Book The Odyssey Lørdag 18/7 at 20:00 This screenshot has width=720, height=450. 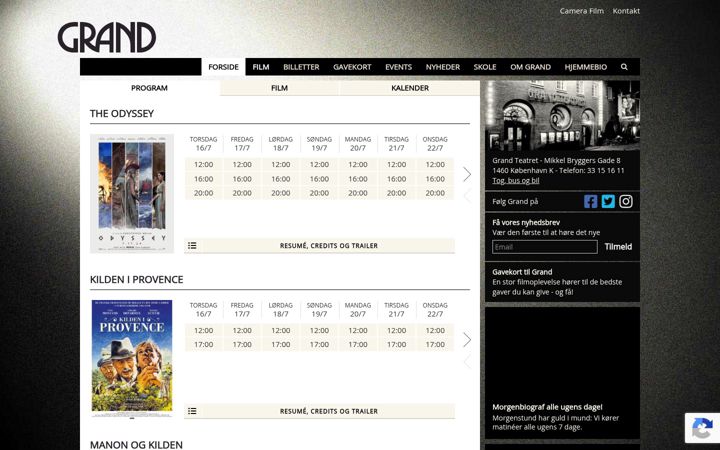[x=281, y=193]
